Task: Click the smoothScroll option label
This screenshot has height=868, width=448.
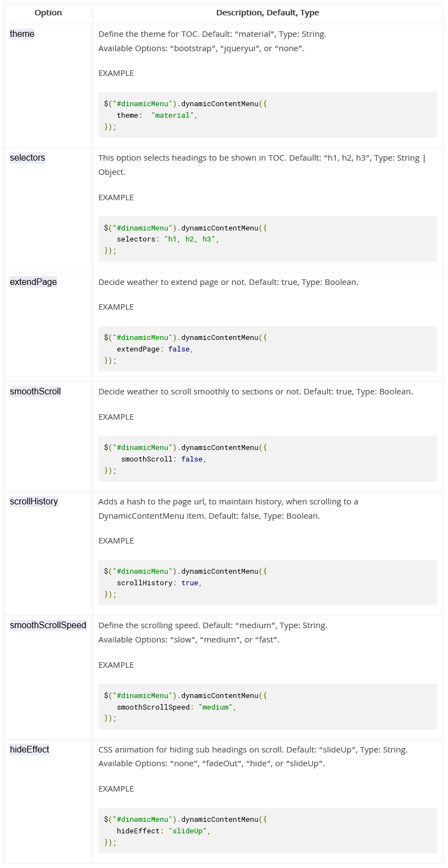Action: 35,392
